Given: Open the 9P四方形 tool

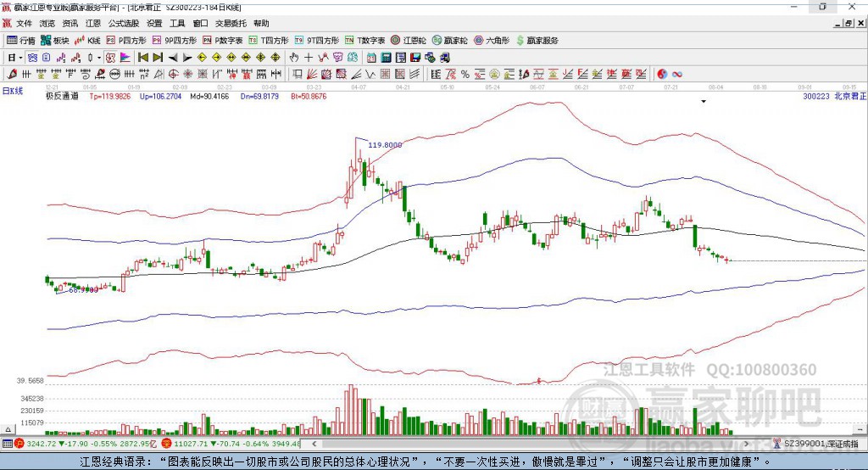Looking at the screenshot, I should pyautogui.click(x=175, y=41).
